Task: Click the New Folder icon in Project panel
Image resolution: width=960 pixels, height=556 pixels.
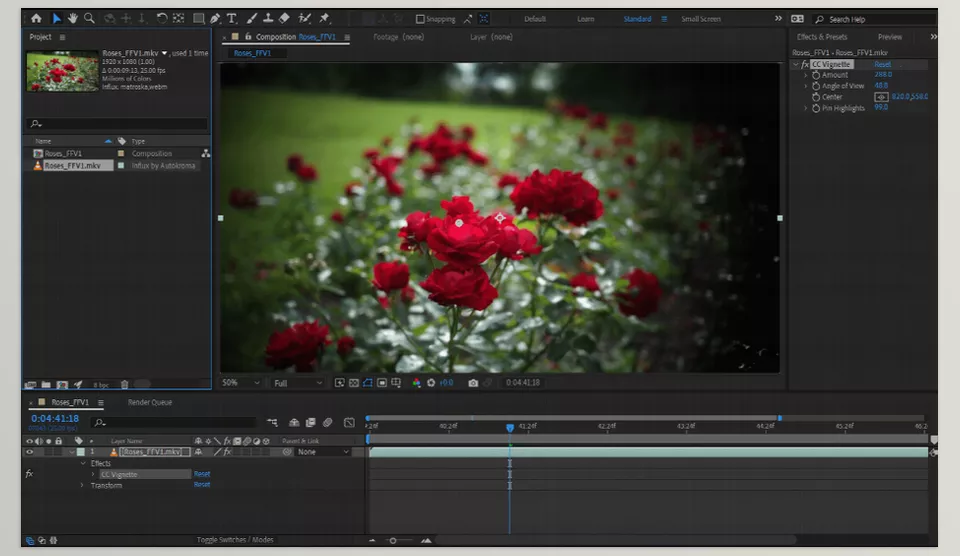Action: coord(46,385)
